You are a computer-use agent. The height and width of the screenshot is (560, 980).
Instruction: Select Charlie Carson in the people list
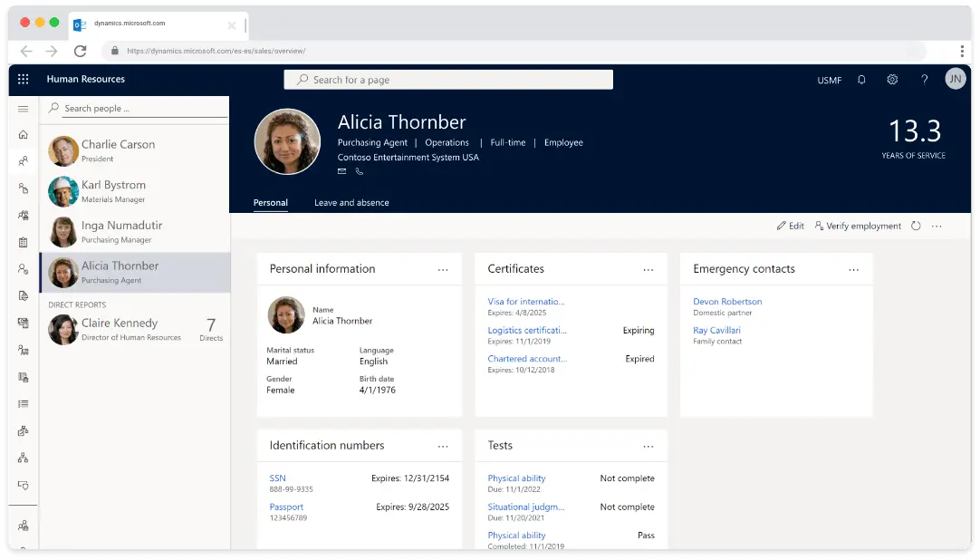point(118,145)
